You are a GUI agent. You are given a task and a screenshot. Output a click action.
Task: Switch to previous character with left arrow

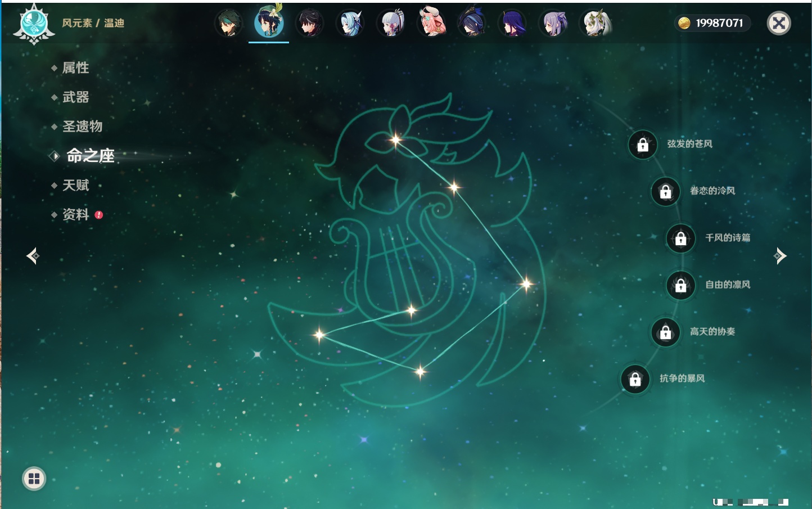coord(33,256)
